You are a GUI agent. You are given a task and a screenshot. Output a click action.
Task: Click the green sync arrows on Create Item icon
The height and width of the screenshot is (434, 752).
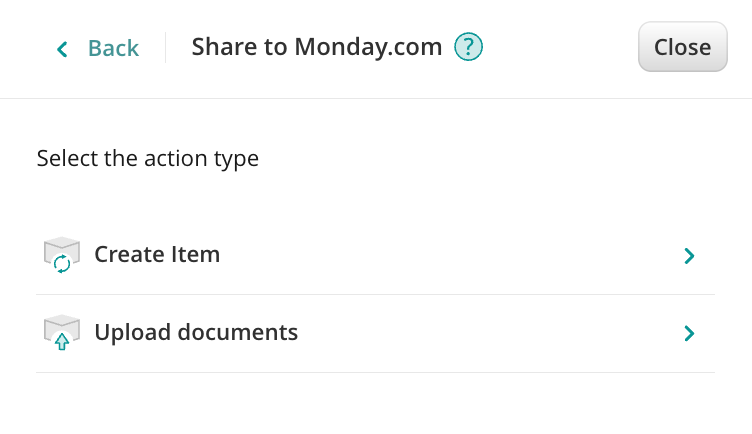click(x=62, y=264)
